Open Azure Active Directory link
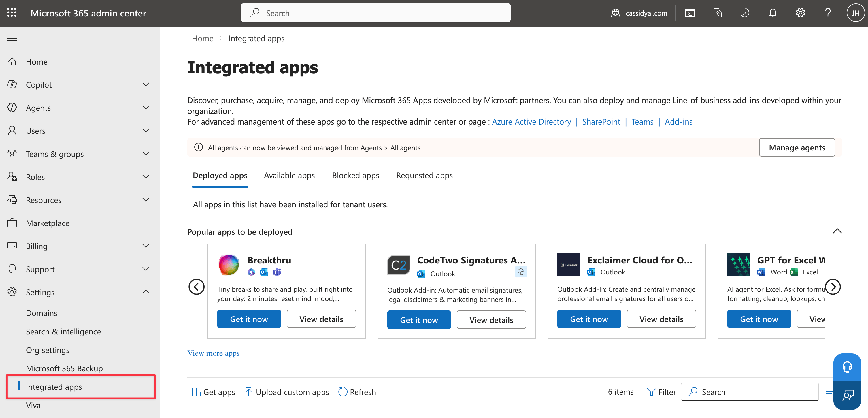The height and width of the screenshot is (418, 868). [x=531, y=122]
